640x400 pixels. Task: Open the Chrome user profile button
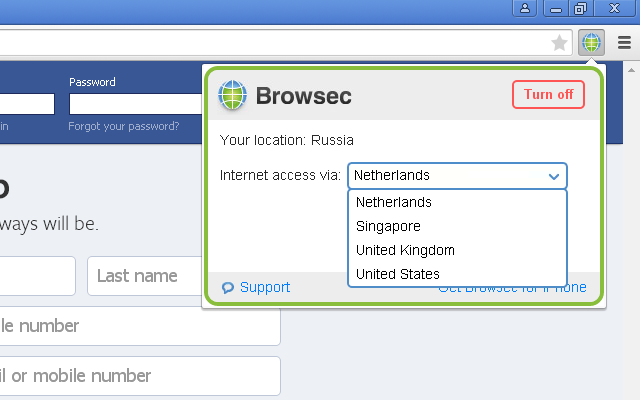tap(526, 8)
